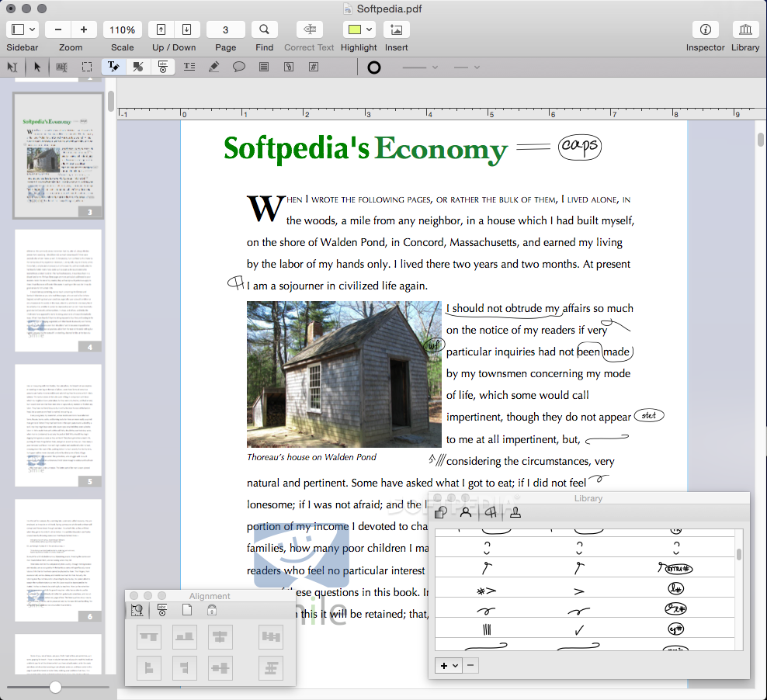The width and height of the screenshot is (767, 700).
Task: Click align right edges button
Action: 185,667
